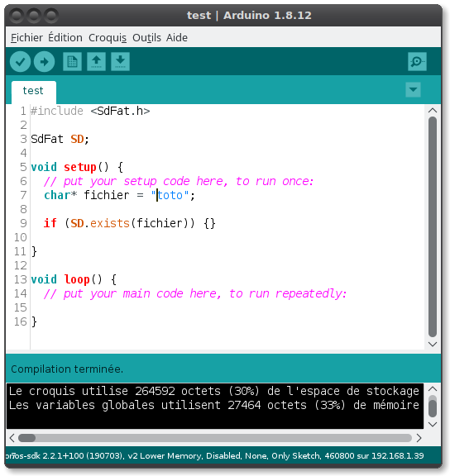Click console scrollbar down arrow
The image size is (450, 476).
tap(433, 425)
